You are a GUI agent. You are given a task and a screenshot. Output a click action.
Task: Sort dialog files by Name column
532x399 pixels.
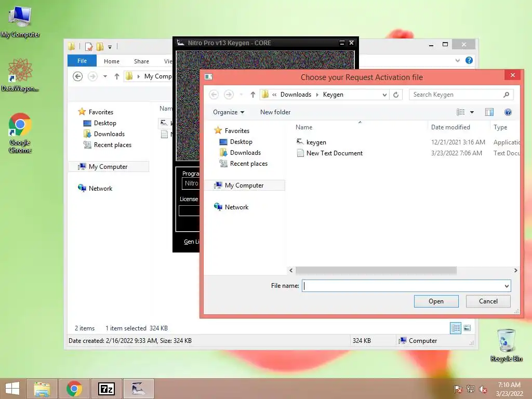303,127
